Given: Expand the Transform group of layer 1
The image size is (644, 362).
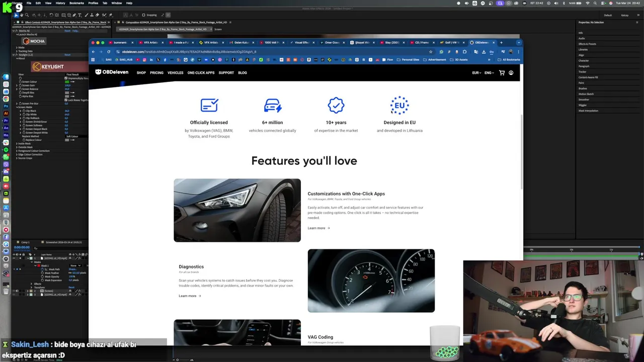Looking at the screenshot, I should tap(31, 288).
